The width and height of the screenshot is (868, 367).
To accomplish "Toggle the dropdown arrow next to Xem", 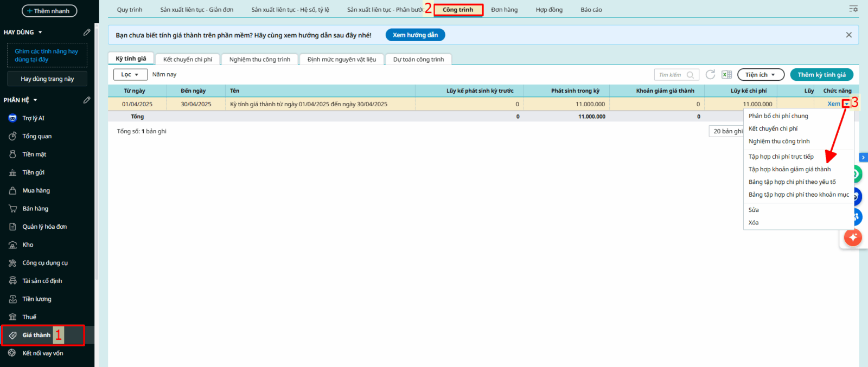I will pos(846,104).
